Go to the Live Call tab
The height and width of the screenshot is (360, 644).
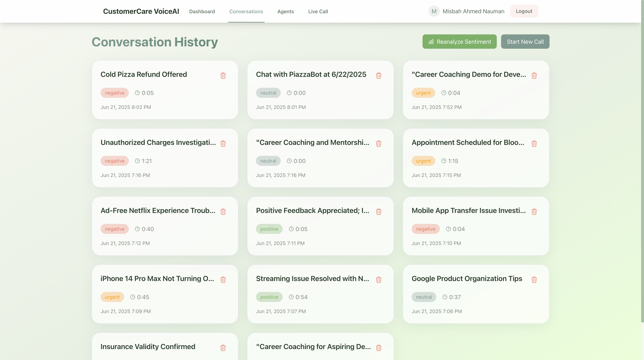point(318,11)
